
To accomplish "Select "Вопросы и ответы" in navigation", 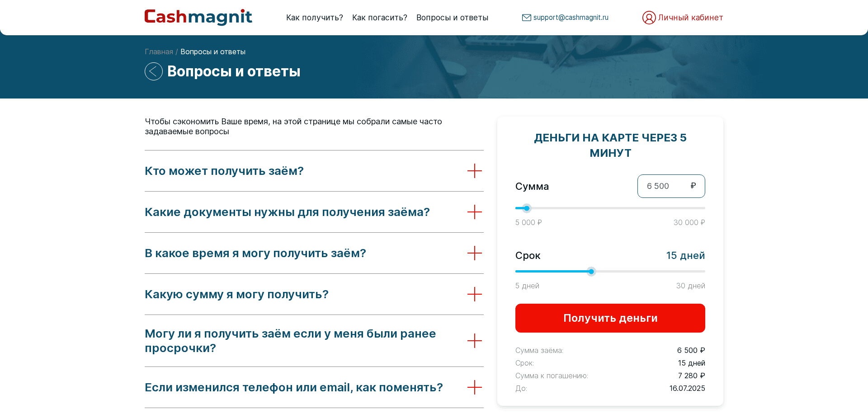I will pos(452,17).
